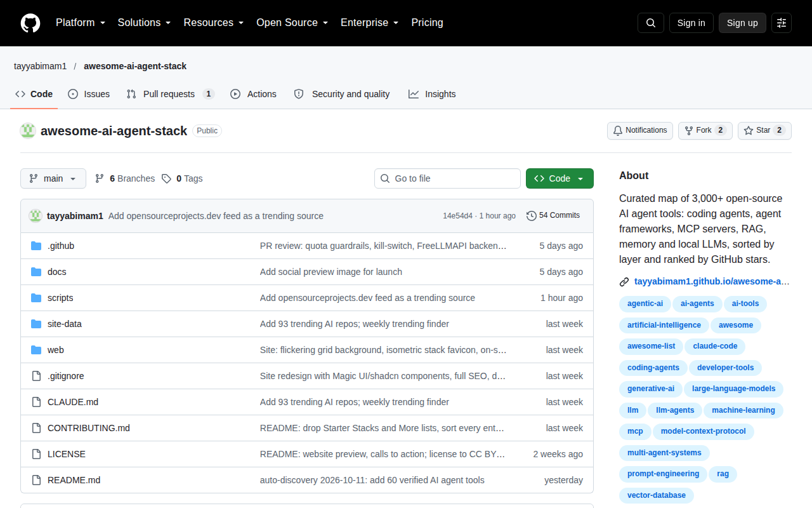Click the docs folder icon

click(36, 272)
